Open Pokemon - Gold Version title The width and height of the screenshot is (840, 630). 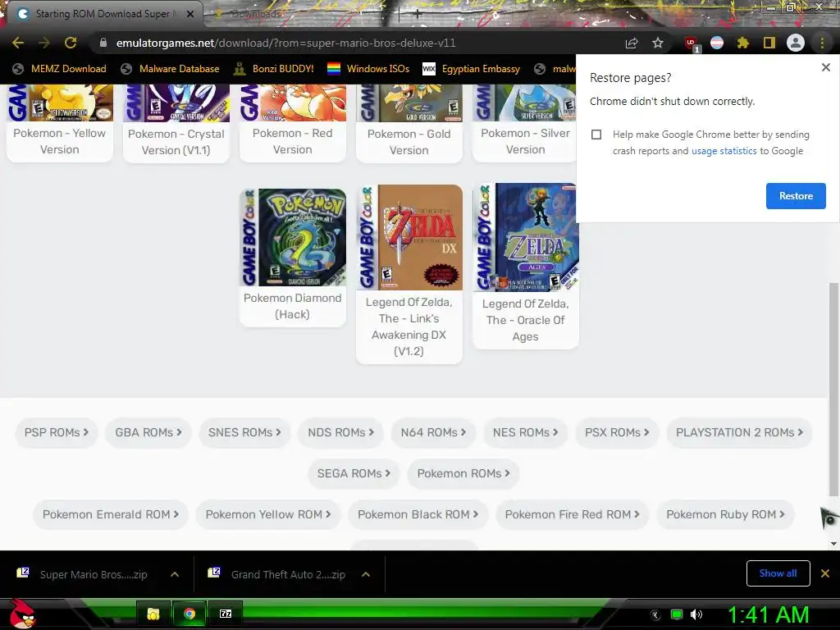409,142
